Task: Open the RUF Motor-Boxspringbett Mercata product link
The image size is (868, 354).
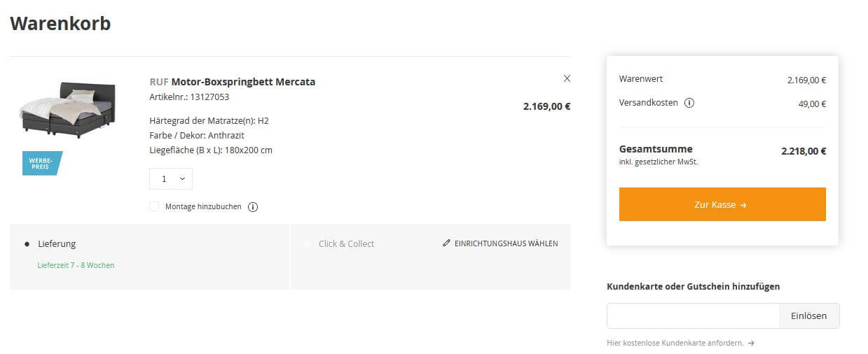Action: 233,82
